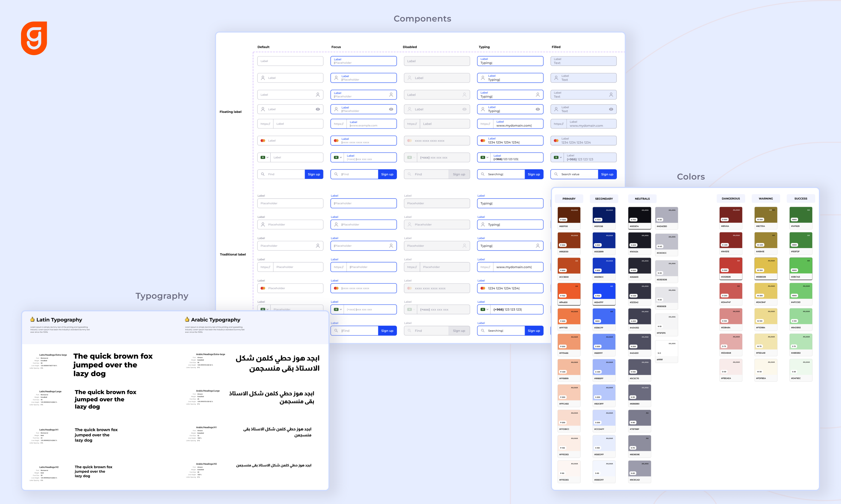Click user icon in Default floating label field
This screenshot has height=504, width=841.
(x=263, y=78)
